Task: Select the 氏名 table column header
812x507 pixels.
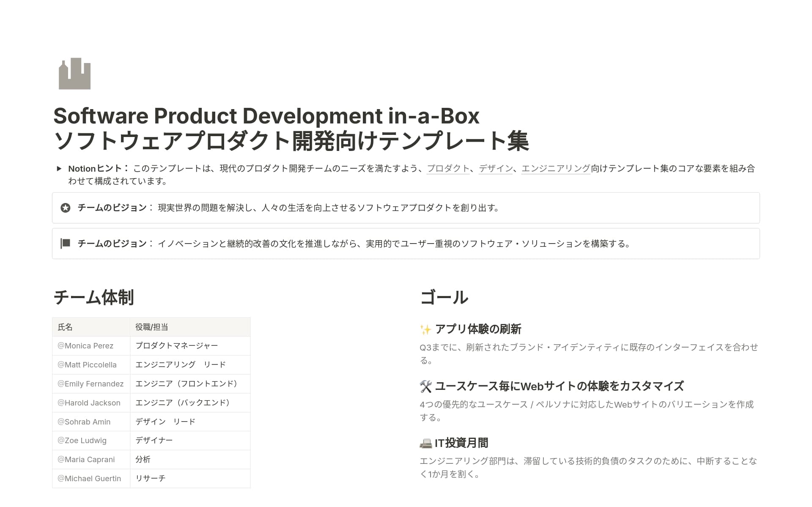Action: (x=65, y=327)
